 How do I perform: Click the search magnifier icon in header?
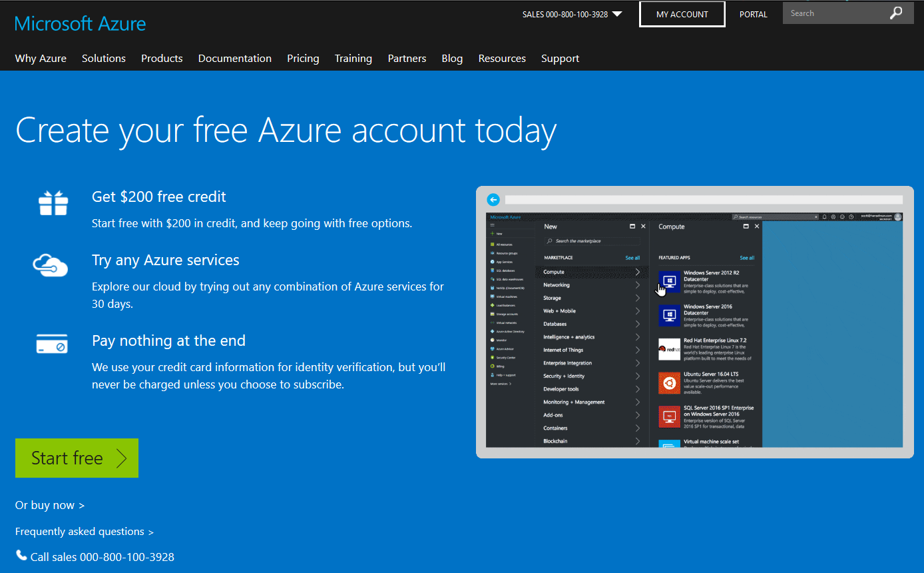tap(896, 13)
